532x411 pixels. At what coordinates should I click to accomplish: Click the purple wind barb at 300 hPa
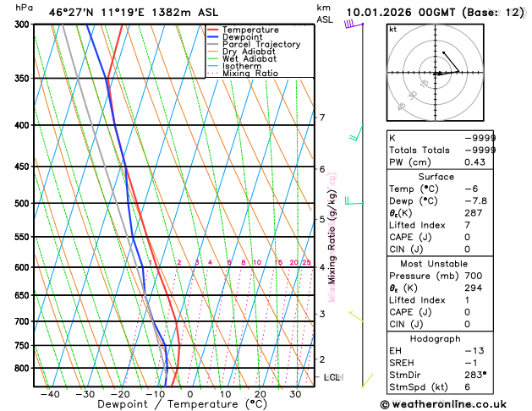point(354,24)
